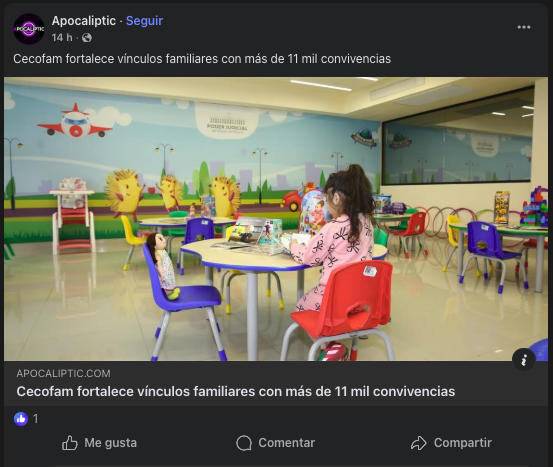Image resolution: width=553 pixels, height=467 pixels.
Task: Click the info icon on the image
Action: tap(524, 359)
